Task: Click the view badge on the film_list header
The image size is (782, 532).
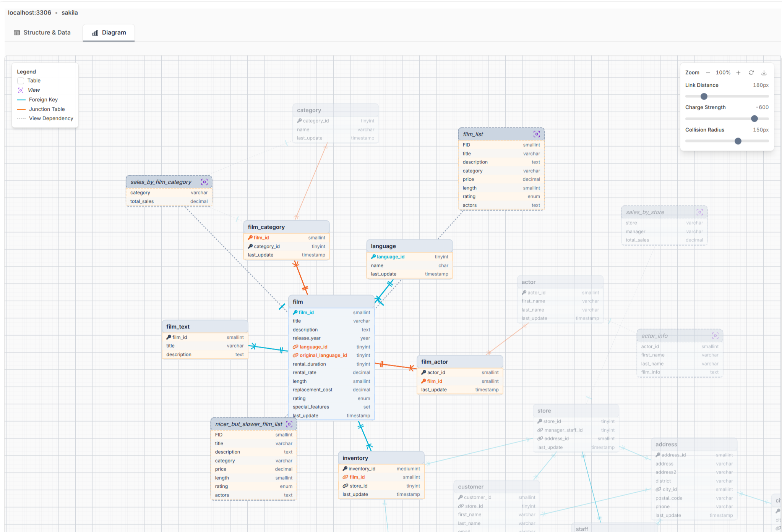Action: click(537, 134)
